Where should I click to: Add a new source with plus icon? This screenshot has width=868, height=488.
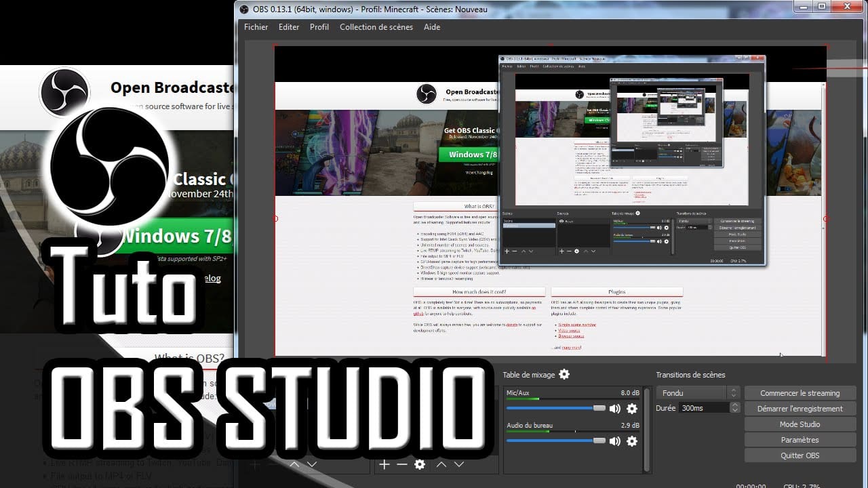[384, 464]
